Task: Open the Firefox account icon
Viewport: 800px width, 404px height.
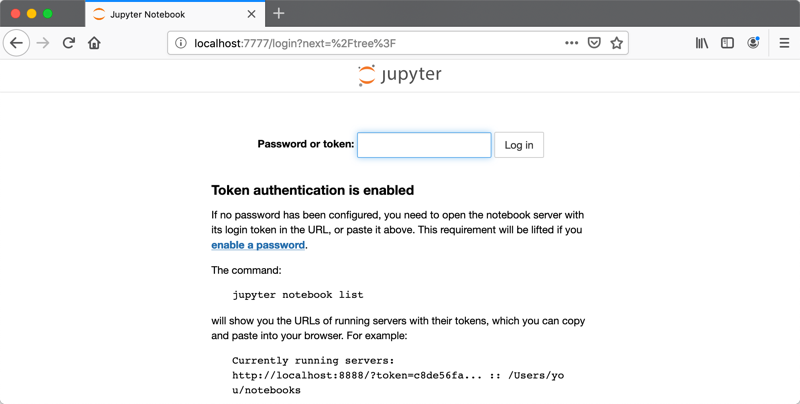Action: click(753, 43)
